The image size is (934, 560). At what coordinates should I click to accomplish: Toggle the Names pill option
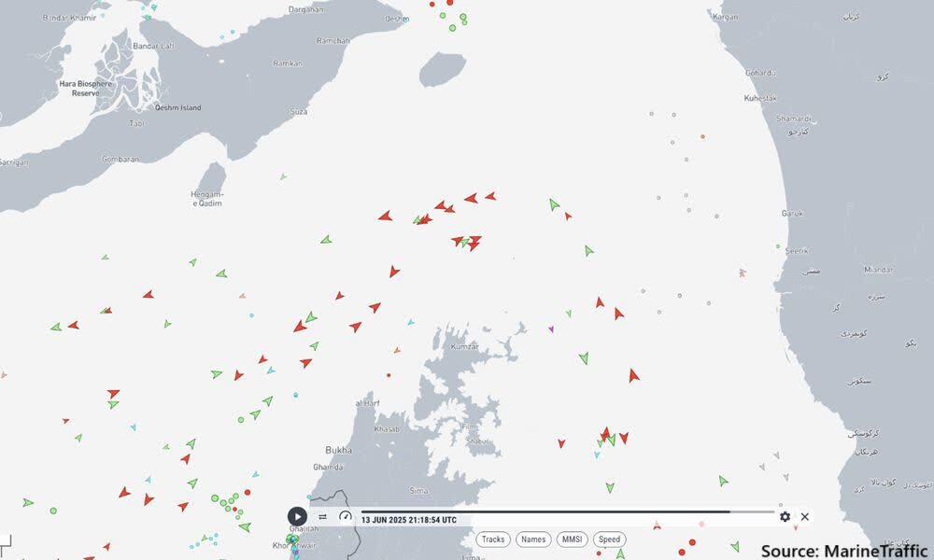click(x=533, y=539)
